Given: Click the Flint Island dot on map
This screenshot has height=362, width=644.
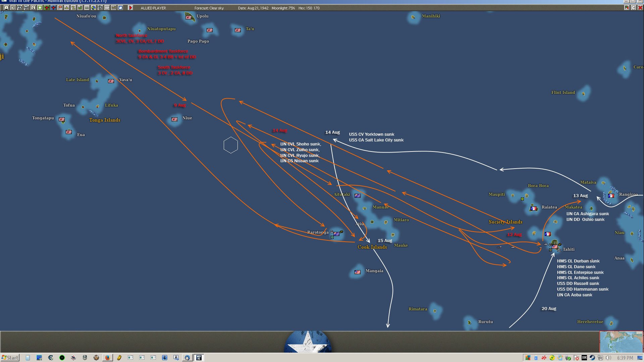Looking at the screenshot, I should click(583, 94).
